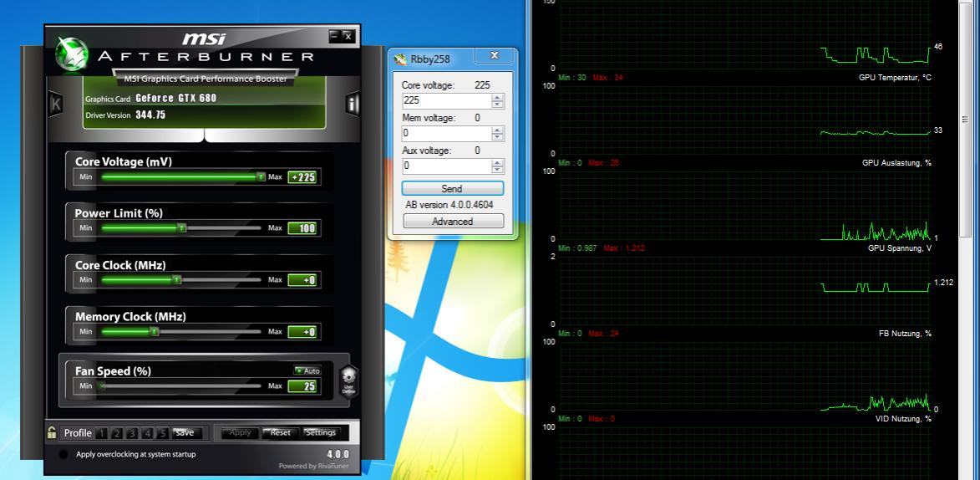Screen dimensions: 980x480
Task: Increase Aux voltage with up spinner arrow
Action: coord(497,163)
